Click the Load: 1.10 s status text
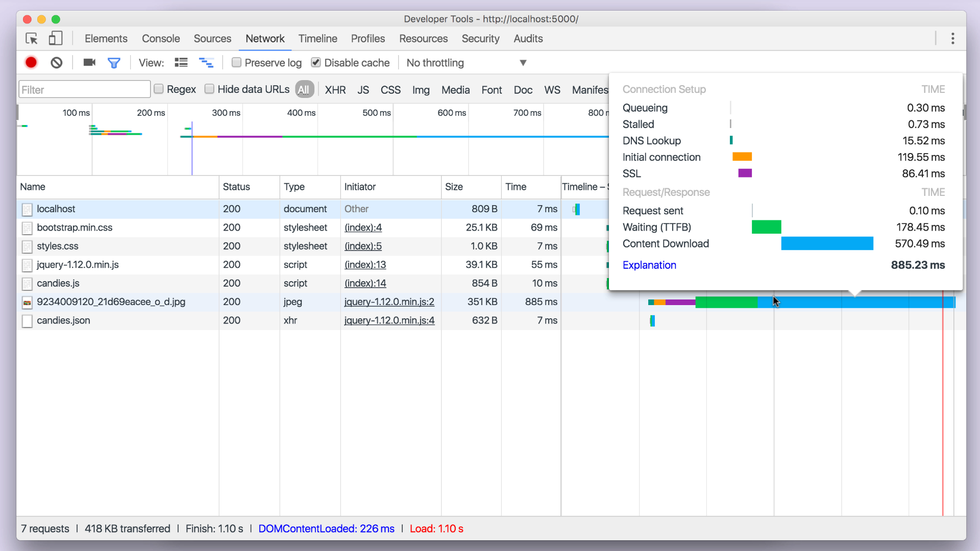The width and height of the screenshot is (980, 551). (436, 529)
